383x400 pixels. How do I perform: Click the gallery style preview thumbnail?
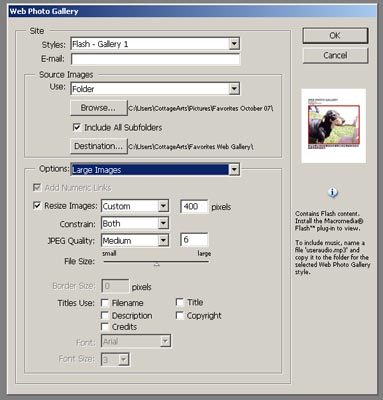tap(334, 126)
